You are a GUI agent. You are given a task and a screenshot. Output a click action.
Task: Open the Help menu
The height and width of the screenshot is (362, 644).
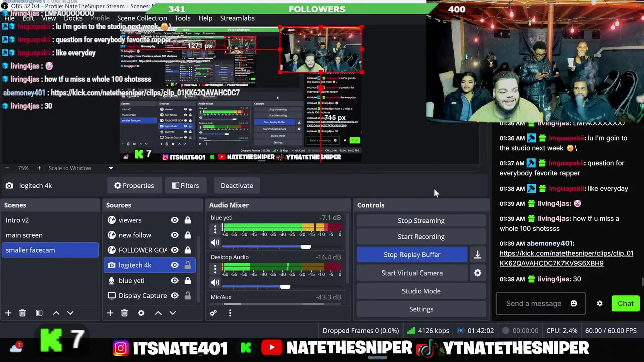[x=205, y=18]
